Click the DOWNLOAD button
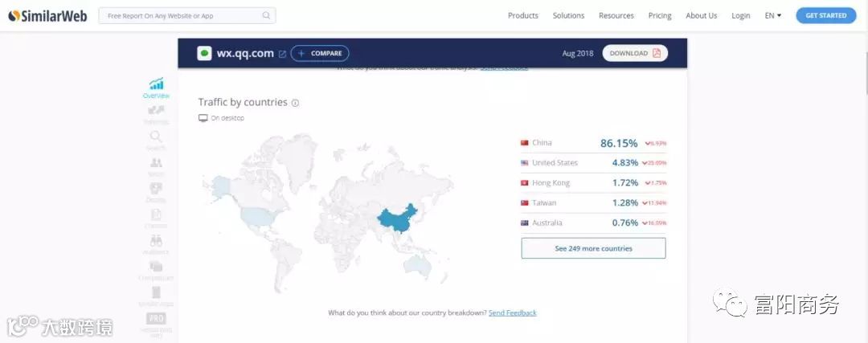 tap(635, 53)
